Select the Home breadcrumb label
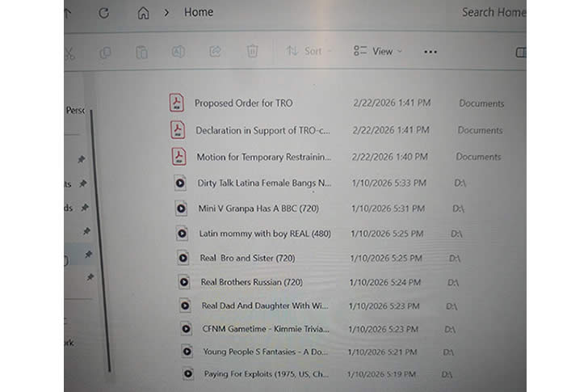The height and width of the screenshot is (392, 588). coord(199,12)
